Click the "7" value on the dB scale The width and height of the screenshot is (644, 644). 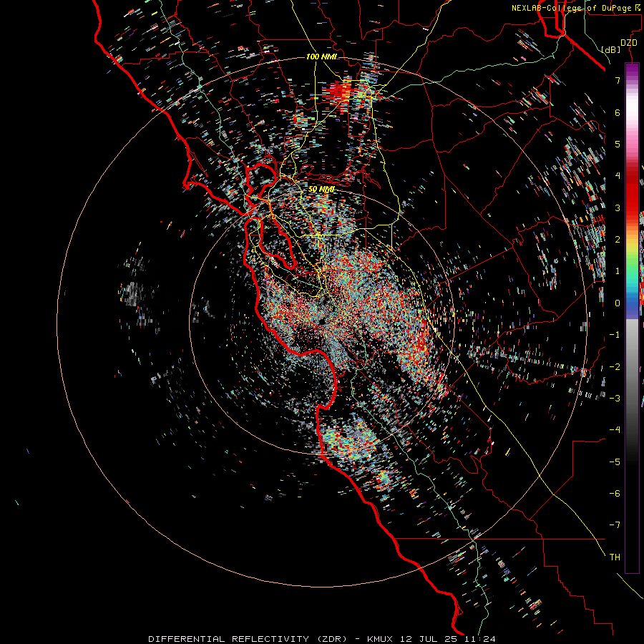(x=618, y=80)
